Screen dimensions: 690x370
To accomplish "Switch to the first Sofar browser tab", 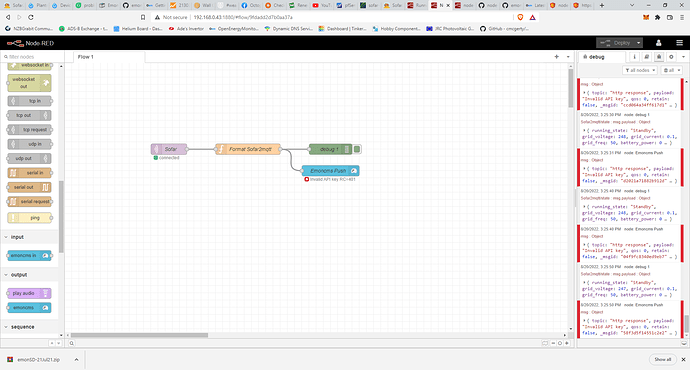I will pos(13,5).
